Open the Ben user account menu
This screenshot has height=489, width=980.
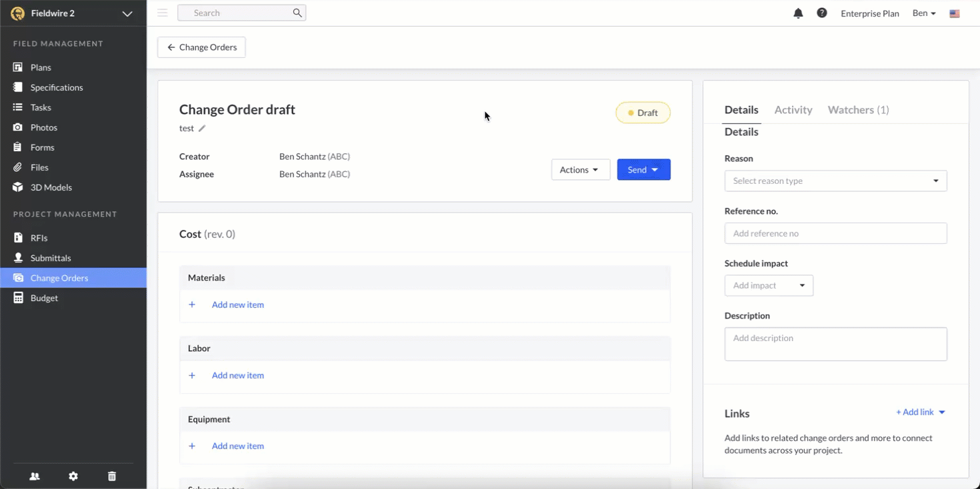(x=924, y=13)
